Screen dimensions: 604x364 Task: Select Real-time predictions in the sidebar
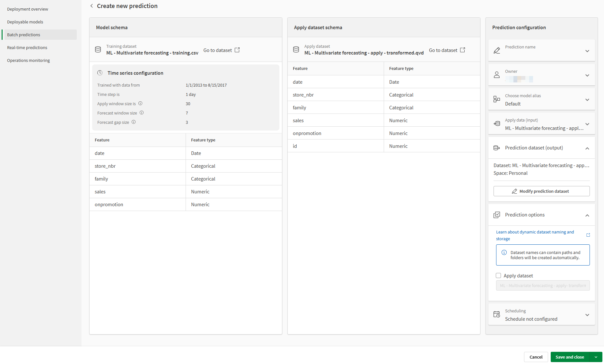pyautogui.click(x=27, y=47)
